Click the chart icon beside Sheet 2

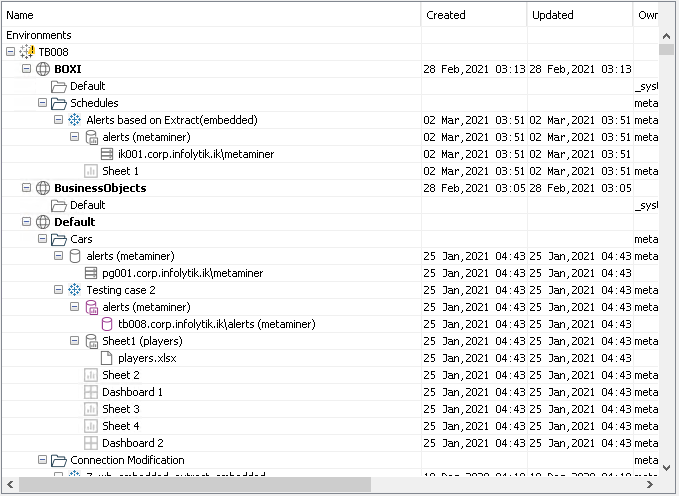tap(91, 375)
